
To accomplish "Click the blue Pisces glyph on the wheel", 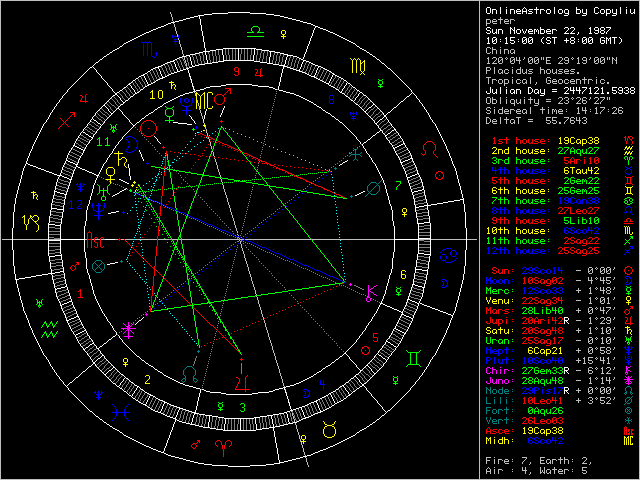I will (120, 410).
